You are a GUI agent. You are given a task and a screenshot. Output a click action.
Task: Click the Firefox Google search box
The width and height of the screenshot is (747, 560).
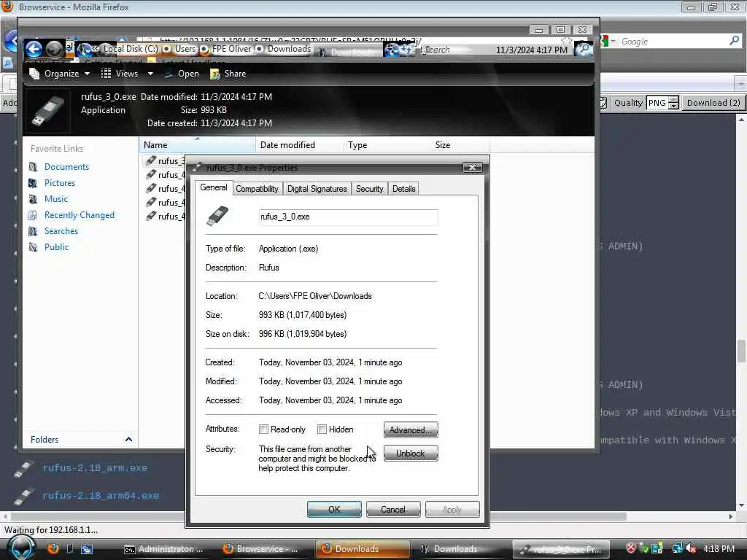click(672, 42)
